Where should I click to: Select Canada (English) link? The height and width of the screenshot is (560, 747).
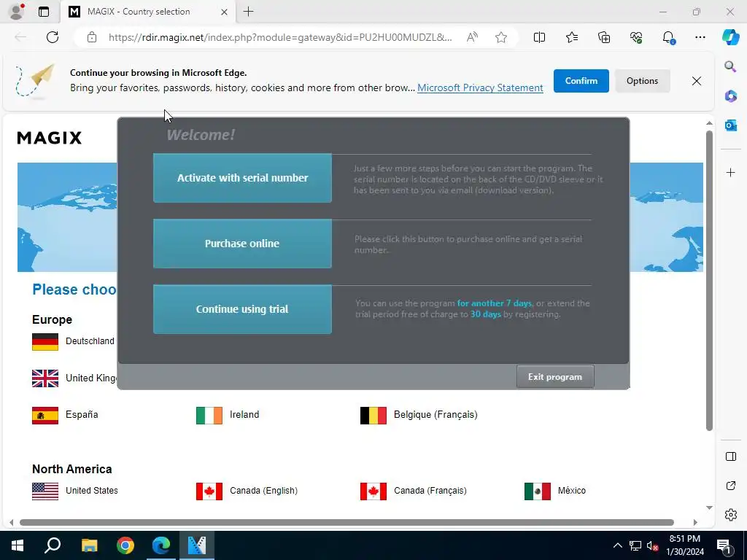tap(263, 491)
